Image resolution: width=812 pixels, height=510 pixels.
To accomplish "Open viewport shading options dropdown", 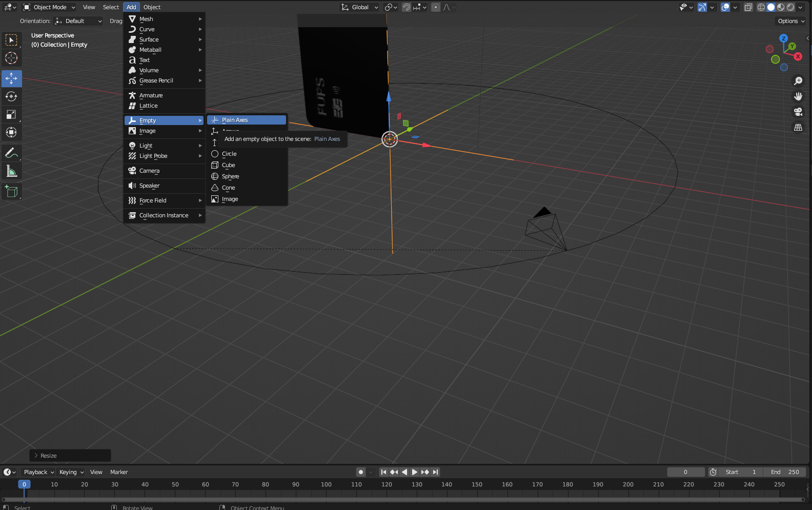I will point(800,7).
